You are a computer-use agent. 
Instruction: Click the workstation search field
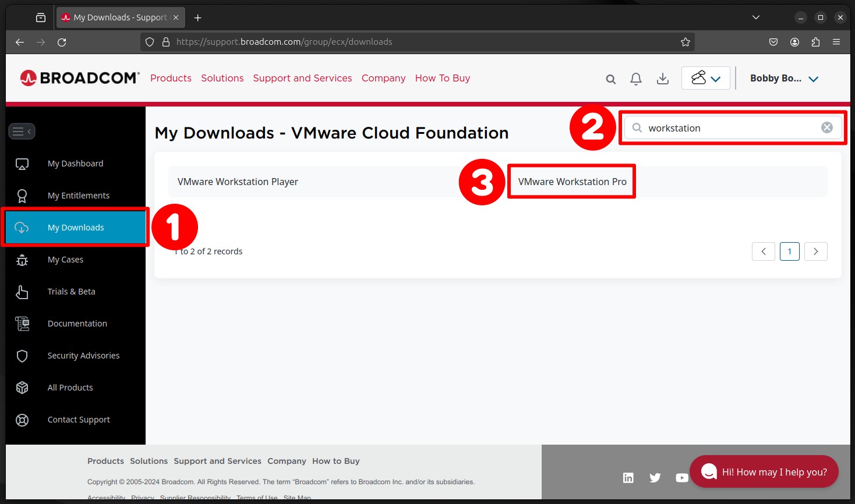733,128
